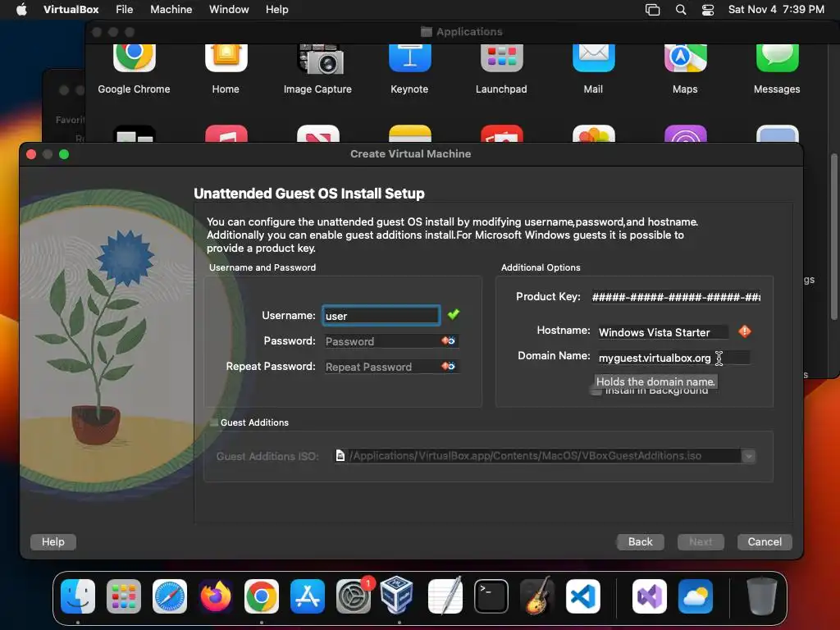Click the VirtualBox dock icon
The height and width of the screenshot is (630, 840).
[x=397, y=595]
